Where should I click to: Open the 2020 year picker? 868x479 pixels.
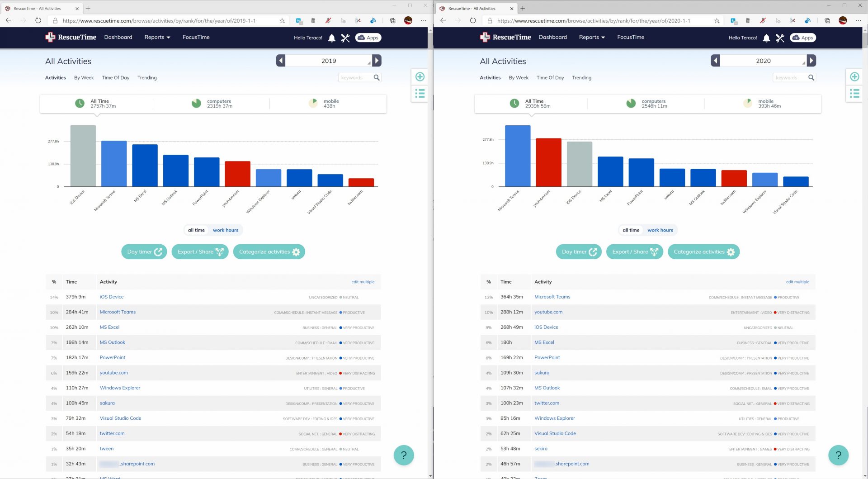[763, 61]
